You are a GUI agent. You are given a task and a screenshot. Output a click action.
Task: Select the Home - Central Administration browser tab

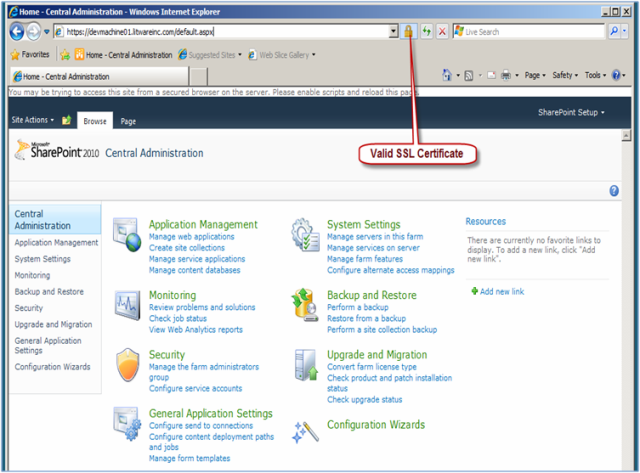point(99,76)
